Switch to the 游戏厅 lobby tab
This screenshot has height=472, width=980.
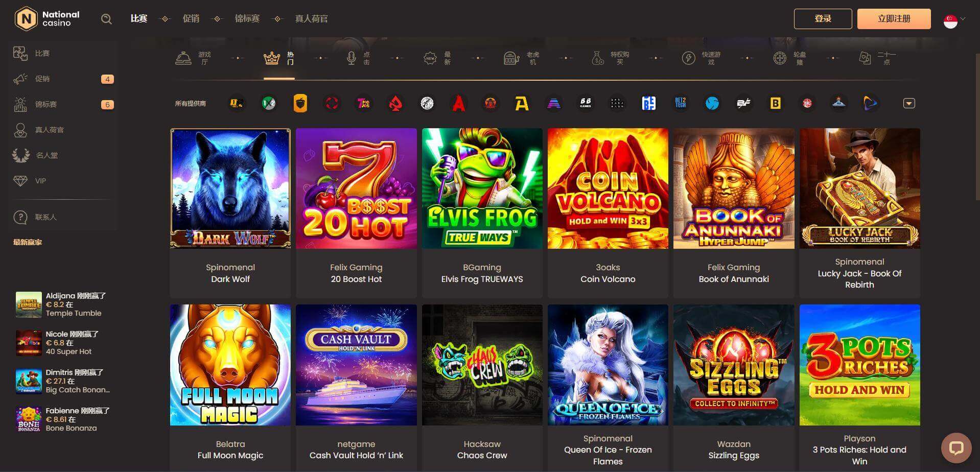193,58
